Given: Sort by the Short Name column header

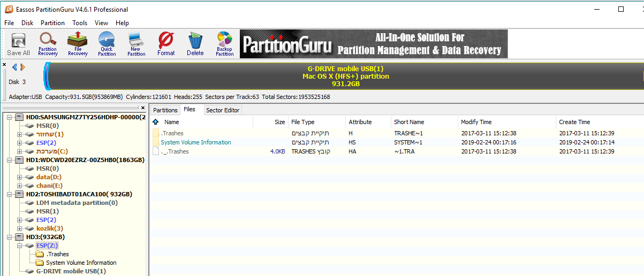Looking at the screenshot, I should point(425,122).
